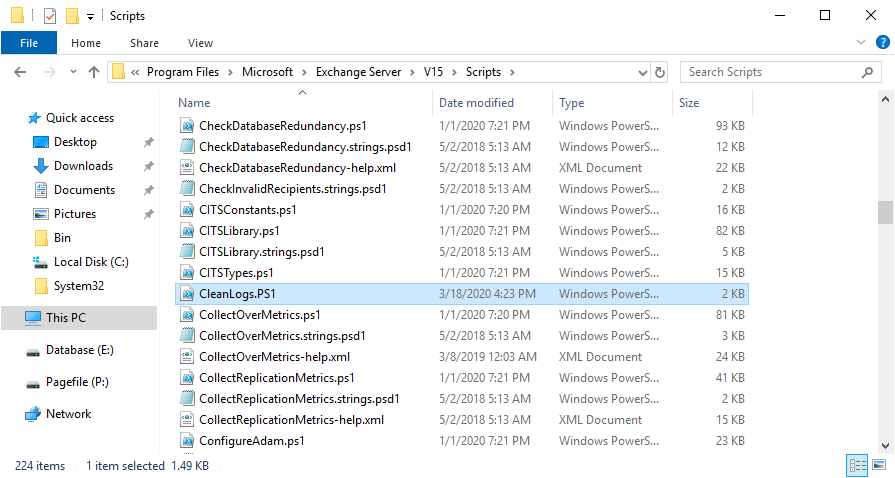Go back with the back arrow

point(20,72)
